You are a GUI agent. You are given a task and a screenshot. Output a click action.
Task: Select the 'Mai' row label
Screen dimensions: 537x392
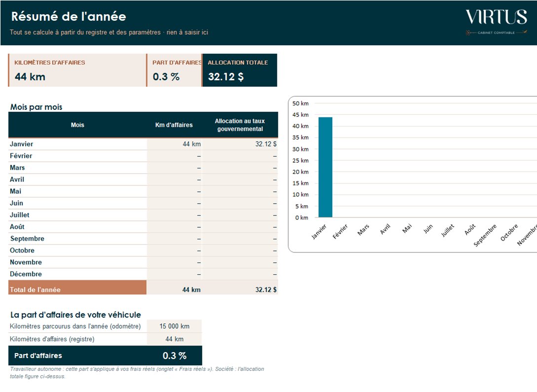pos(15,191)
